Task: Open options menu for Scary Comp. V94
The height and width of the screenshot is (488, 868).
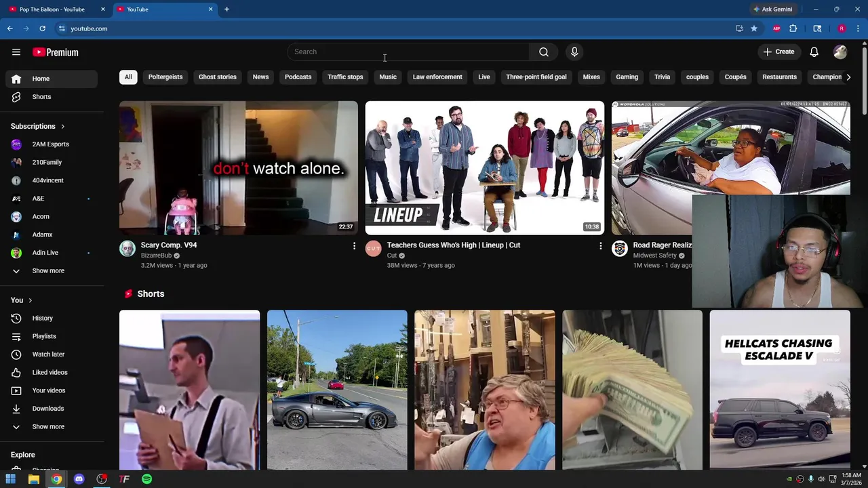Action: pos(354,246)
